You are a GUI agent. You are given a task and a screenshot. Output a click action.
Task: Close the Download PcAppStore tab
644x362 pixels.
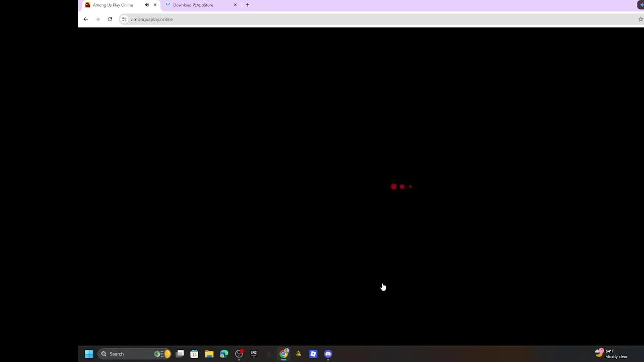[235, 5]
